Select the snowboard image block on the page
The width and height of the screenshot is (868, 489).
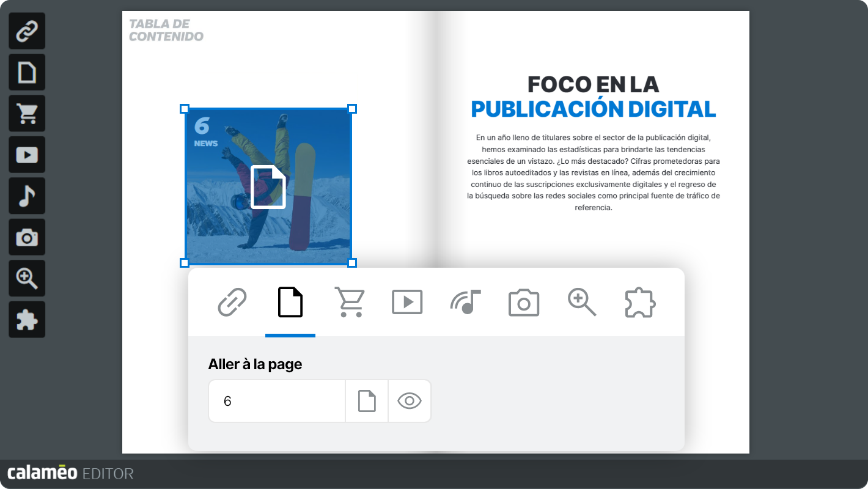268,186
